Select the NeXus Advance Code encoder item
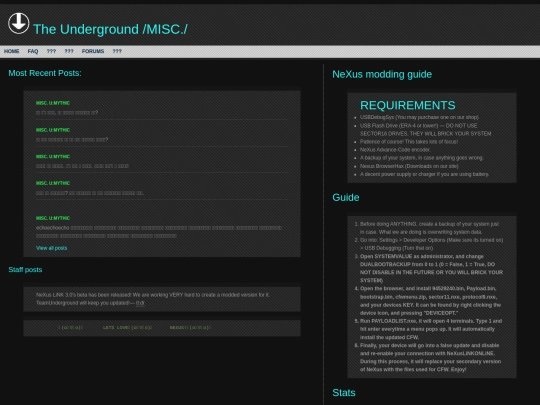Screen dimensions: 540x405 395,150
